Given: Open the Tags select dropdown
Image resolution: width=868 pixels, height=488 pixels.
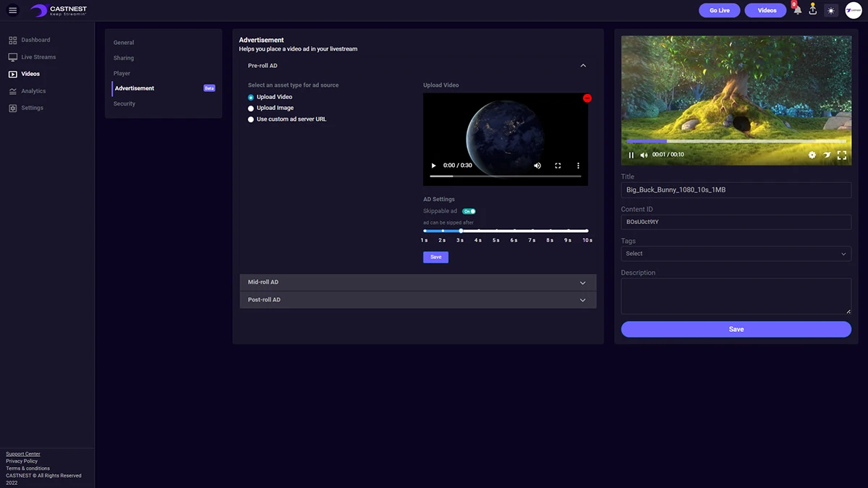Looking at the screenshot, I should coord(736,254).
